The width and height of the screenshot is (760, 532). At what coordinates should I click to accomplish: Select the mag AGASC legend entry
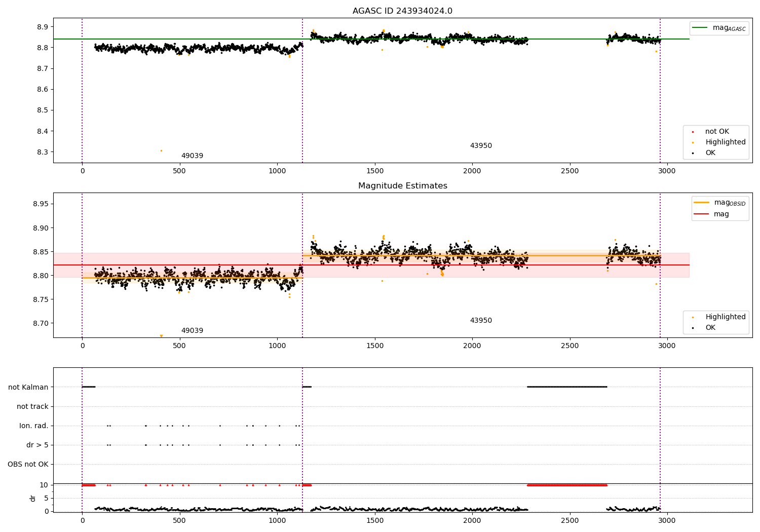[719, 28]
